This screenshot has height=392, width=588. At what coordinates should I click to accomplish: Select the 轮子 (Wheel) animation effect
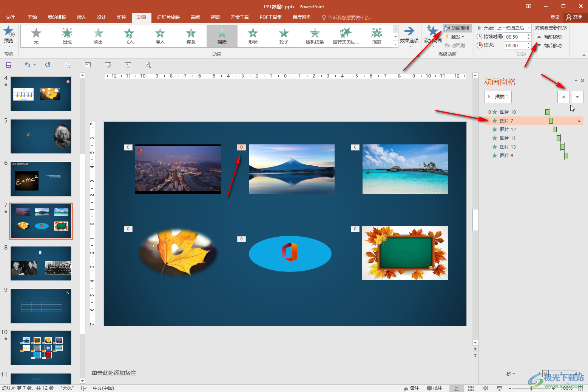point(284,36)
